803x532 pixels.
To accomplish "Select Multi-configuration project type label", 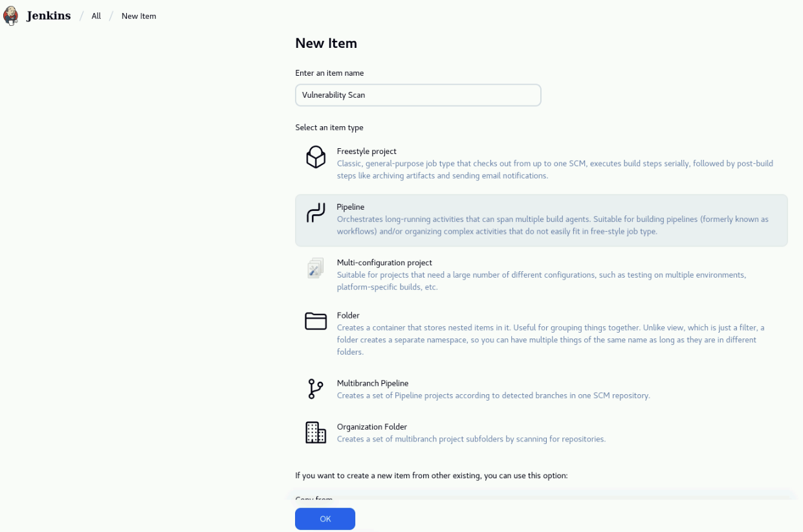I will (384, 263).
